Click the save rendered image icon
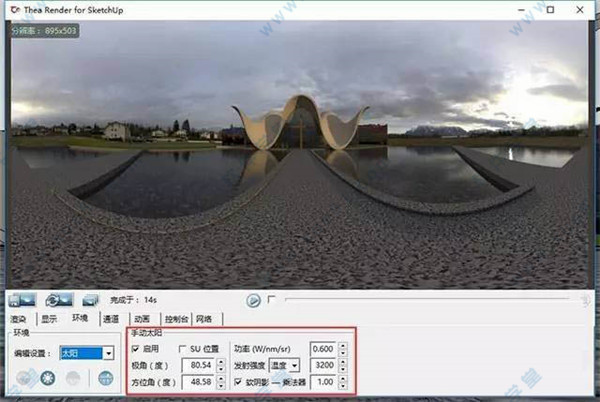 click(x=22, y=300)
